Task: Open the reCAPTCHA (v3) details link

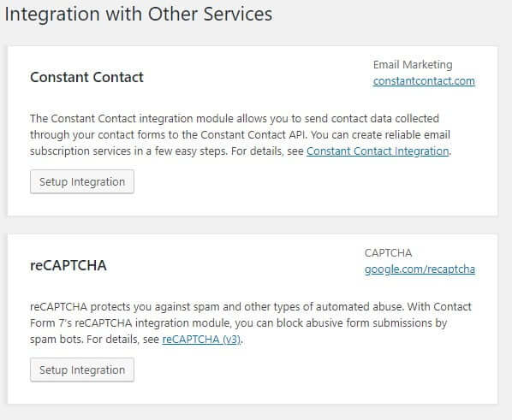Action: pos(201,340)
